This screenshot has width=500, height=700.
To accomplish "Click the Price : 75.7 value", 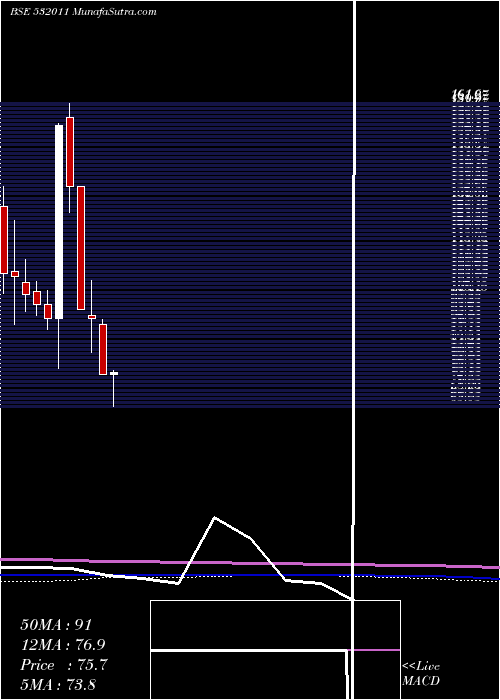I will (x=63, y=665).
